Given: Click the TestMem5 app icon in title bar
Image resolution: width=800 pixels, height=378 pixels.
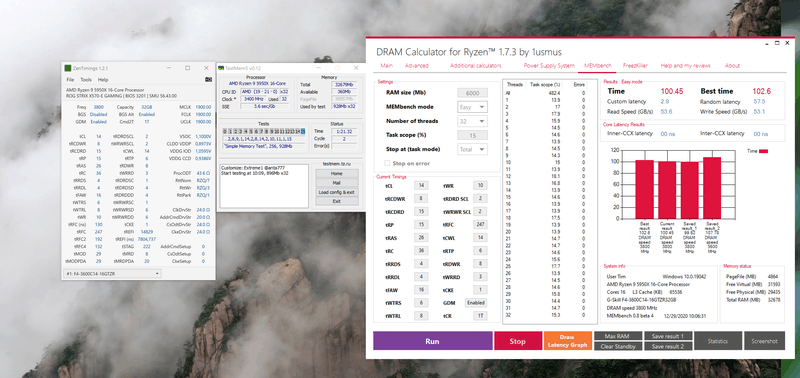Looking at the screenshot, I should (x=221, y=67).
